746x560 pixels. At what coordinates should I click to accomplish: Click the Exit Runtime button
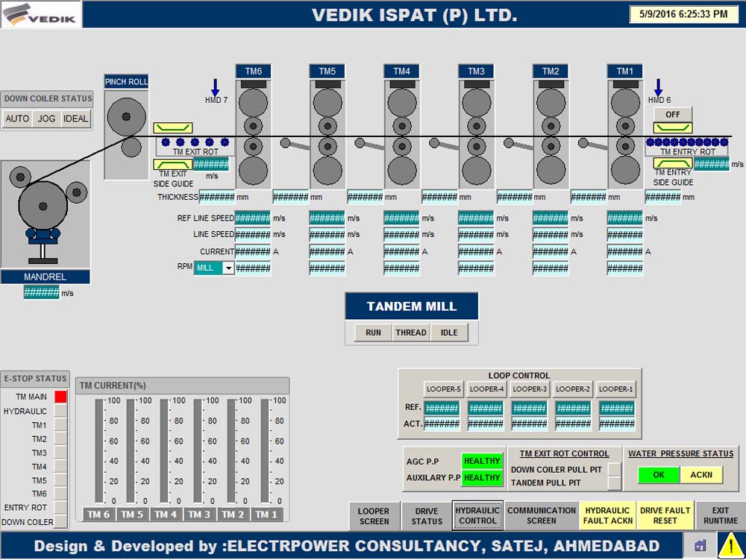point(721,515)
